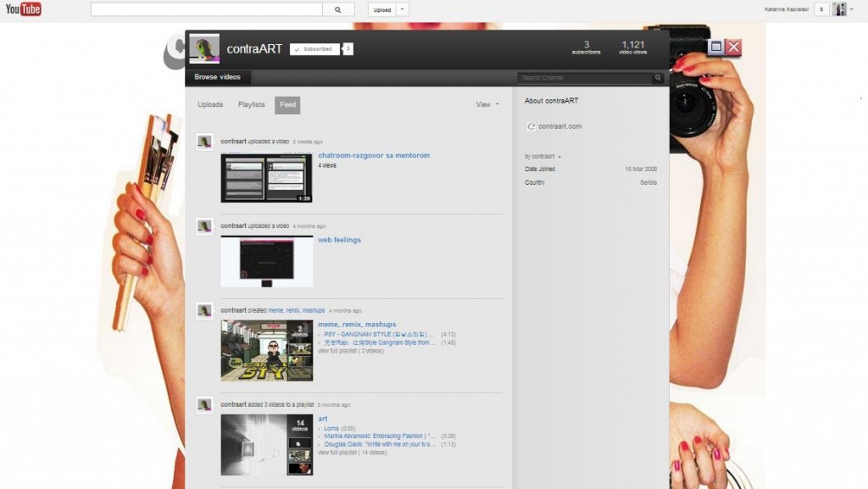The height and width of the screenshot is (489, 868).
Task: Toggle the Subscribed button
Action: tap(314, 49)
